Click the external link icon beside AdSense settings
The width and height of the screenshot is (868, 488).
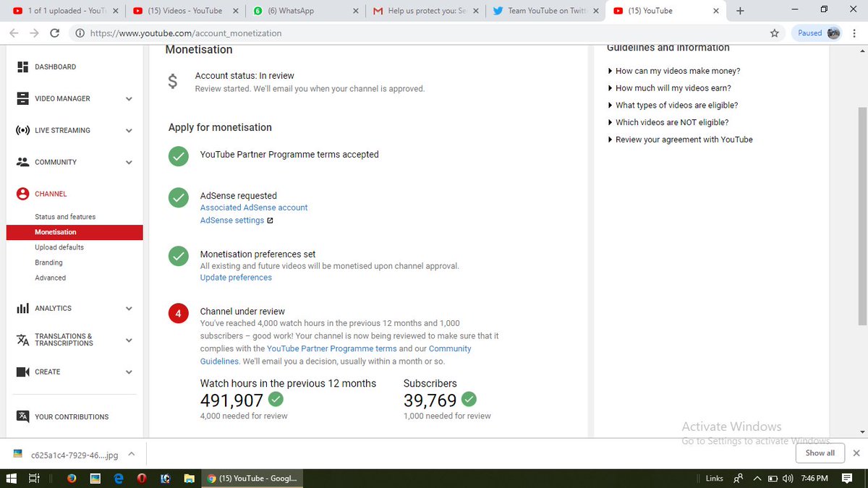pos(270,221)
